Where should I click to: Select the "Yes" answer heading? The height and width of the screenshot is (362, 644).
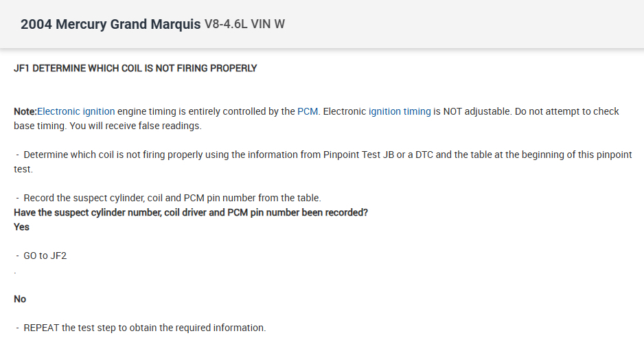(x=21, y=227)
